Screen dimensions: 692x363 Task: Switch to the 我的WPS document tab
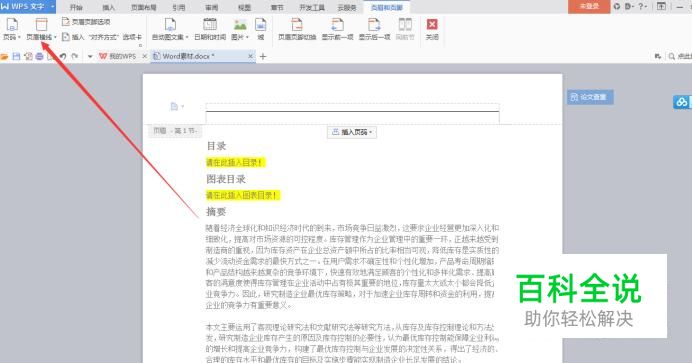coord(118,56)
